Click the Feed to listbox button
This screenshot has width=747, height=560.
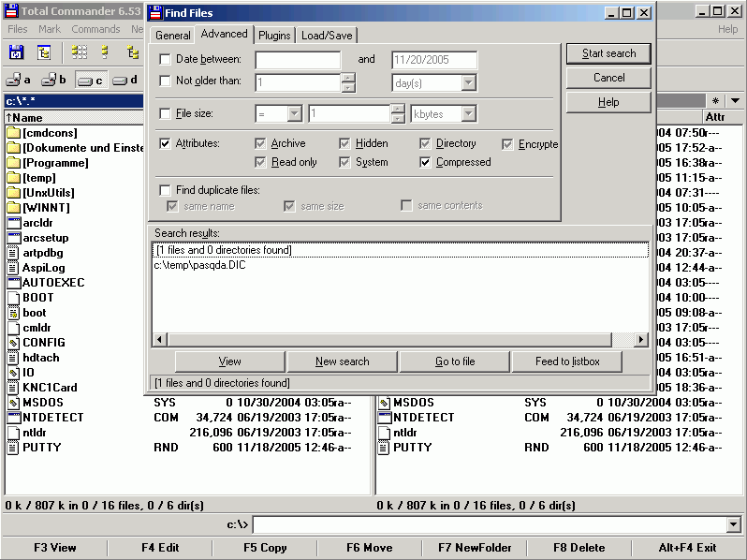pos(567,361)
